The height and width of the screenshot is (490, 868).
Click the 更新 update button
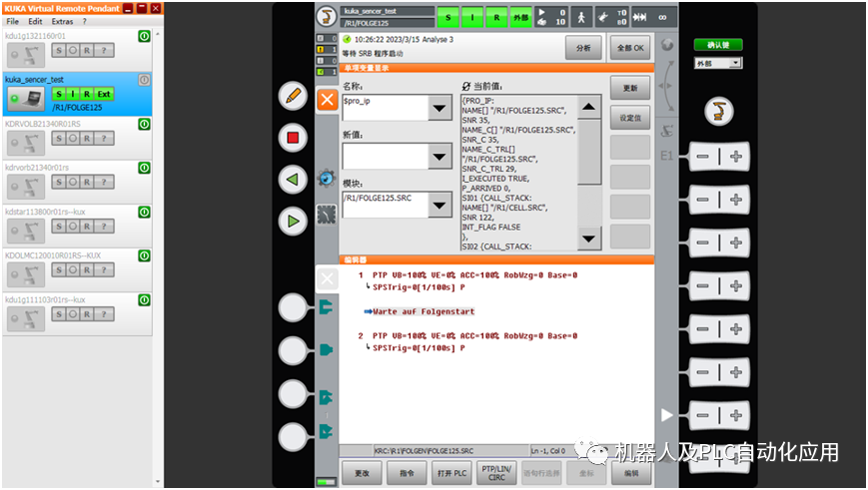[x=630, y=89]
